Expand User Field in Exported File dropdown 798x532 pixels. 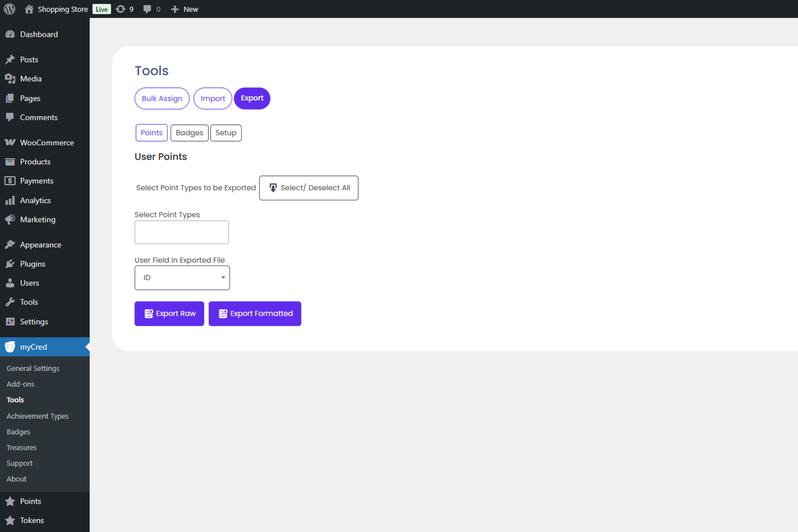(182, 278)
